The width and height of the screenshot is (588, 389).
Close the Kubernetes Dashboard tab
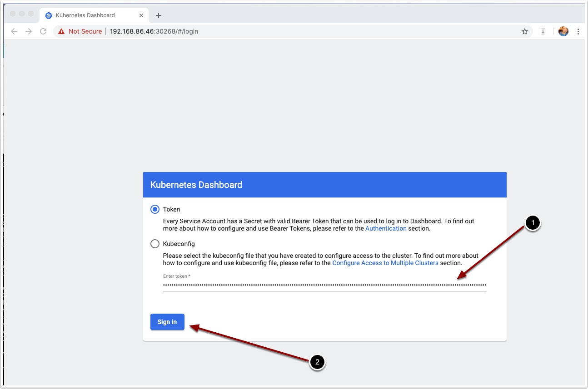141,15
